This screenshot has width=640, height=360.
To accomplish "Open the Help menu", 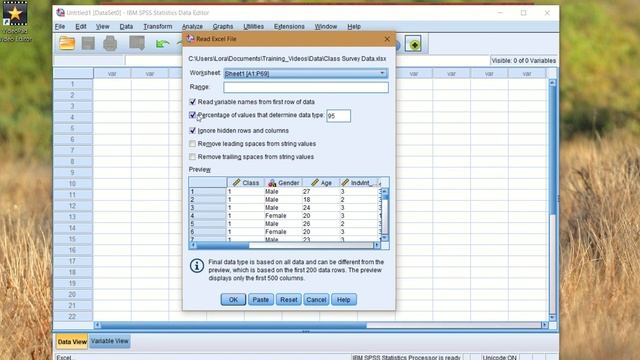I will pos(354,27).
